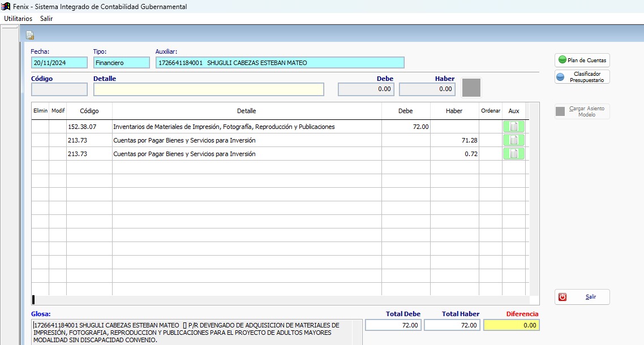Click Cargar Asiento Modelo button
This screenshot has width=644, height=345.
582,111
